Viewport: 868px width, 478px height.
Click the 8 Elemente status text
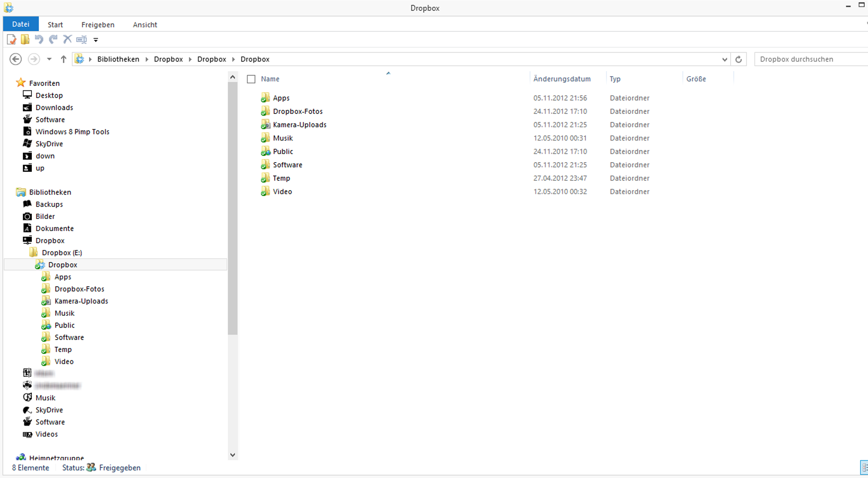pyautogui.click(x=31, y=468)
